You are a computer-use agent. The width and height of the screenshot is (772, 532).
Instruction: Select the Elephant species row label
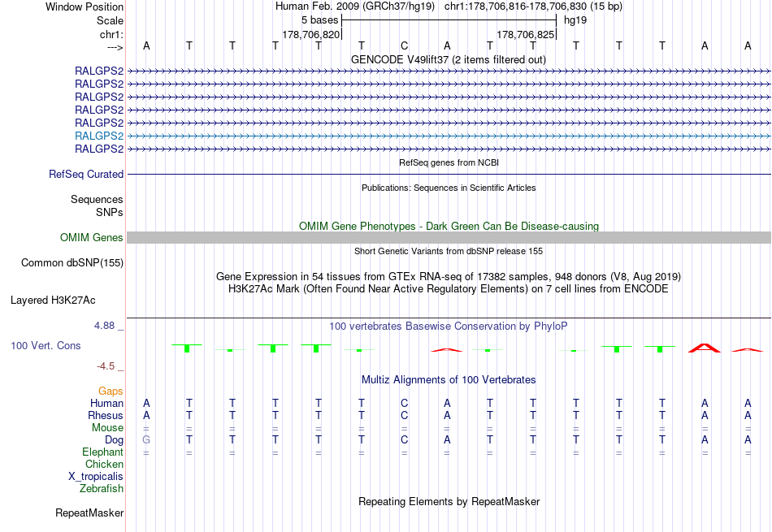103,452
